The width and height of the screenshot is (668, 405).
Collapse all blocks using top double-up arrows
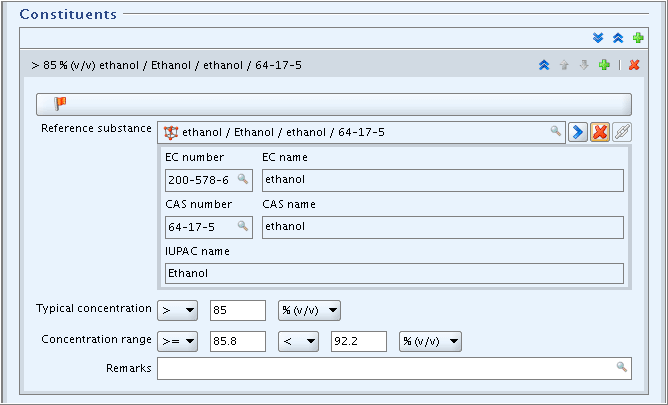[618, 38]
